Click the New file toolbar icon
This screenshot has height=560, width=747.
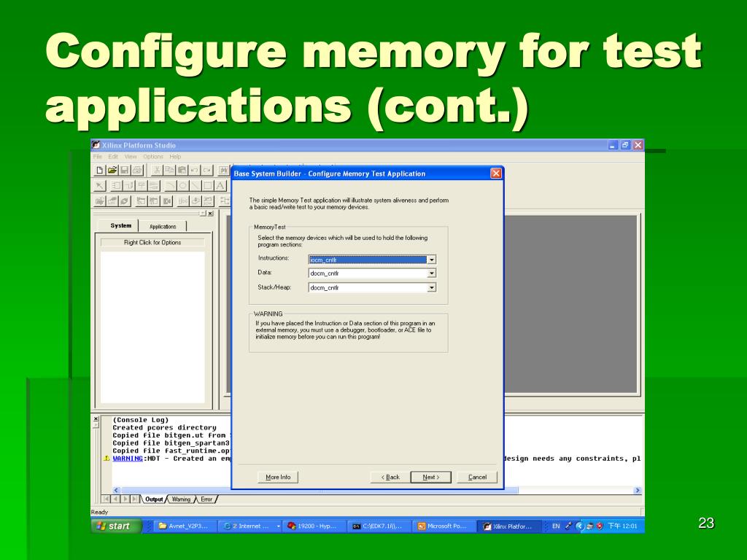click(99, 171)
